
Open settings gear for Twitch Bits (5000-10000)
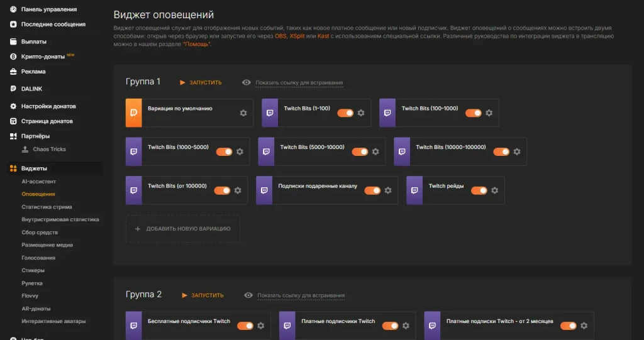click(x=375, y=151)
